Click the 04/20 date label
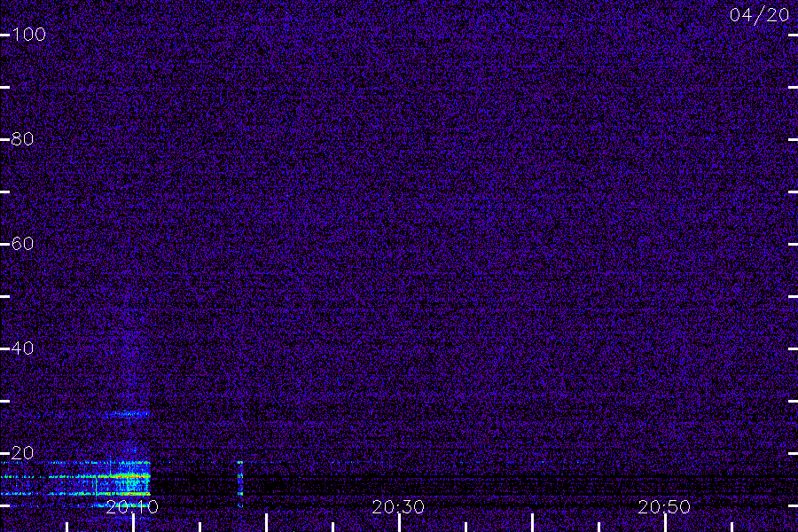798x532 pixels. coord(759,15)
